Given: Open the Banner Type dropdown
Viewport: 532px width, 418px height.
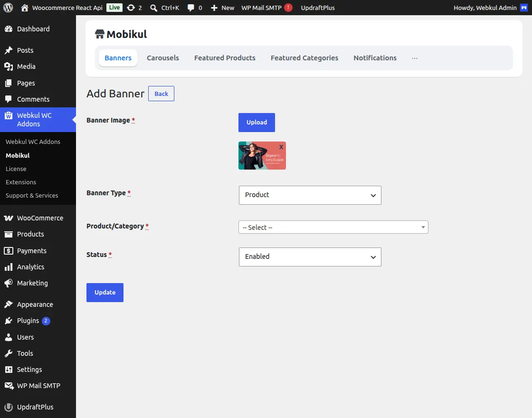Looking at the screenshot, I should pyautogui.click(x=310, y=195).
